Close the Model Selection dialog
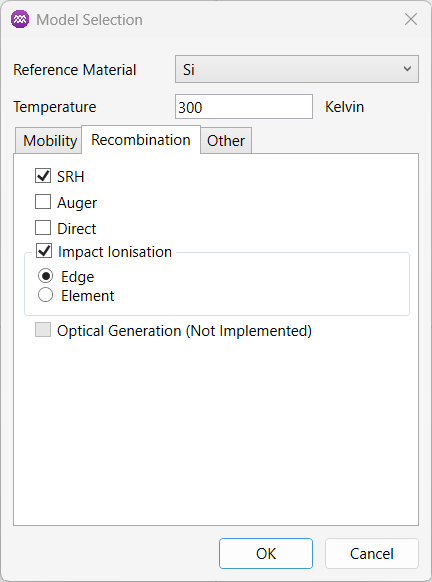 point(411,19)
